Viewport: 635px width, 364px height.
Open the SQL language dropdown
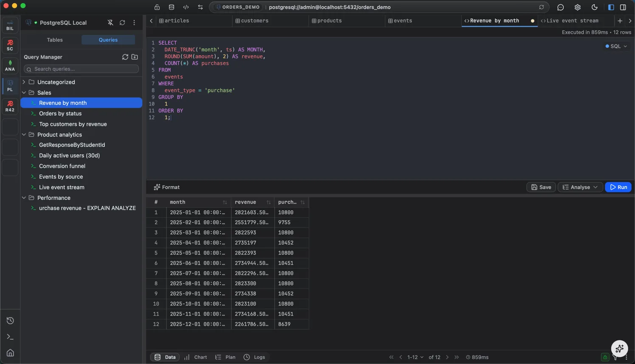coord(616,46)
